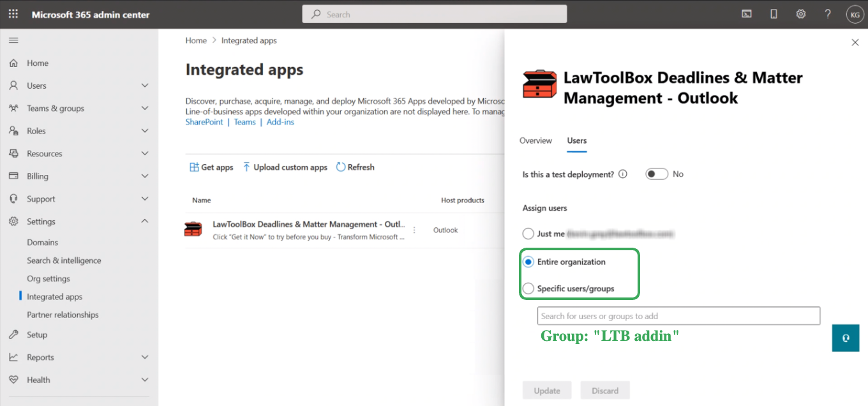Open the Add-ins link

(x=280, y=122)
